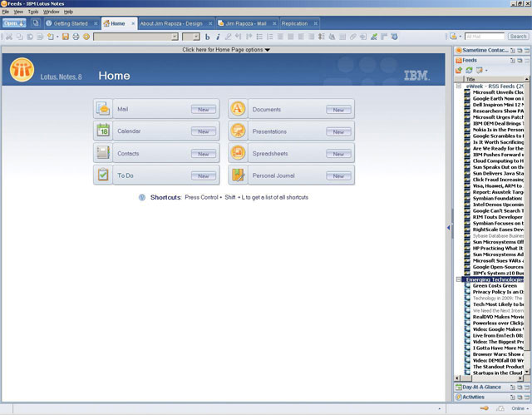Expand Click here for Home Page options
The height and width of the screenshot is (415, 532).
tap(226, 50)
